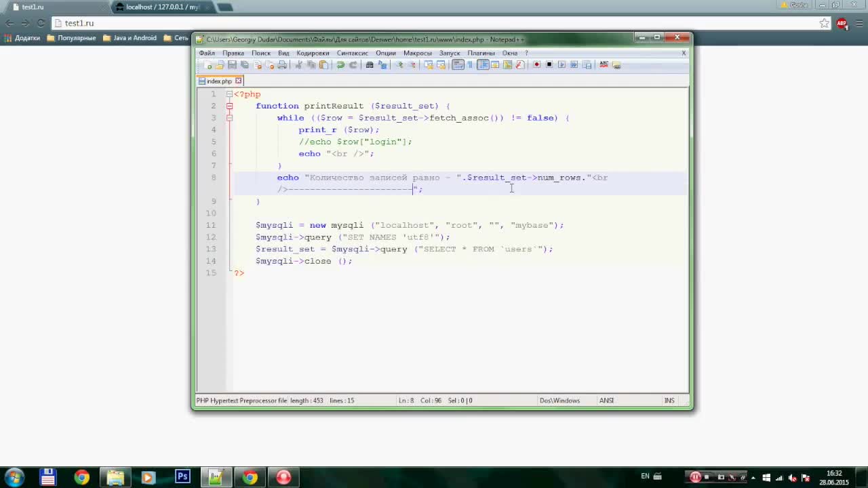Image resolution: width=868 pixels, height=488 pixels.
Task: Open Java и Android bookmarks folder
Action: [130, 38]
